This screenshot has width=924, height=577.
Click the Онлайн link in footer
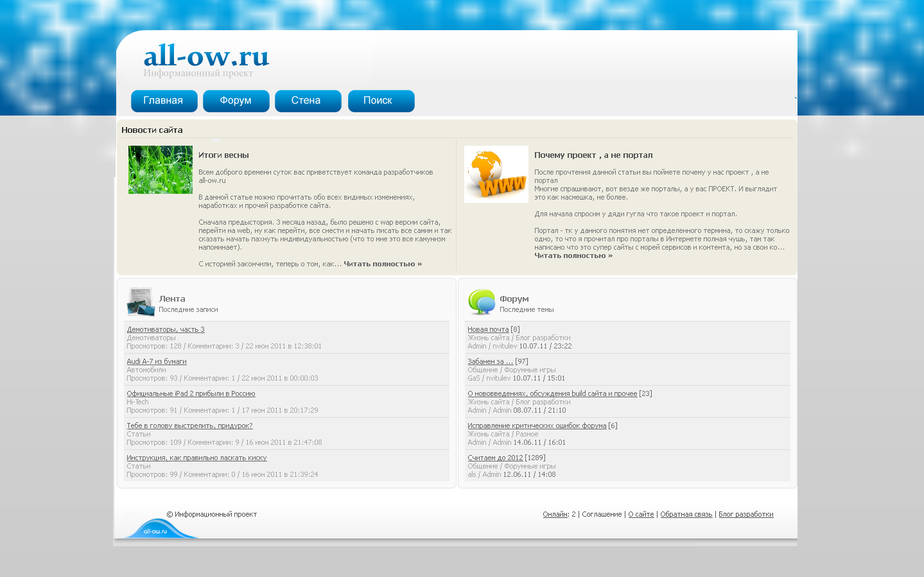tap(555, 514)
